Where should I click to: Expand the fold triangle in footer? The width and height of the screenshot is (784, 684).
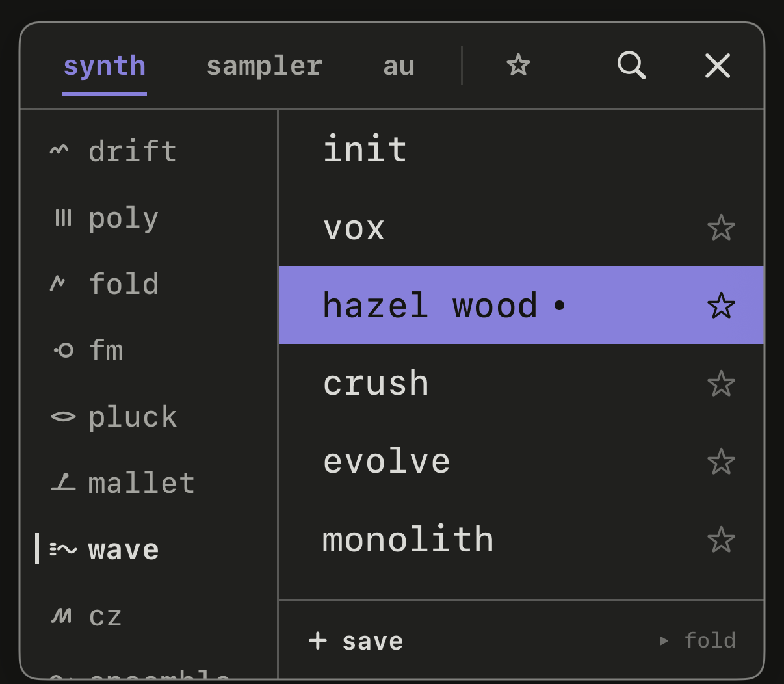coord(664,640)
